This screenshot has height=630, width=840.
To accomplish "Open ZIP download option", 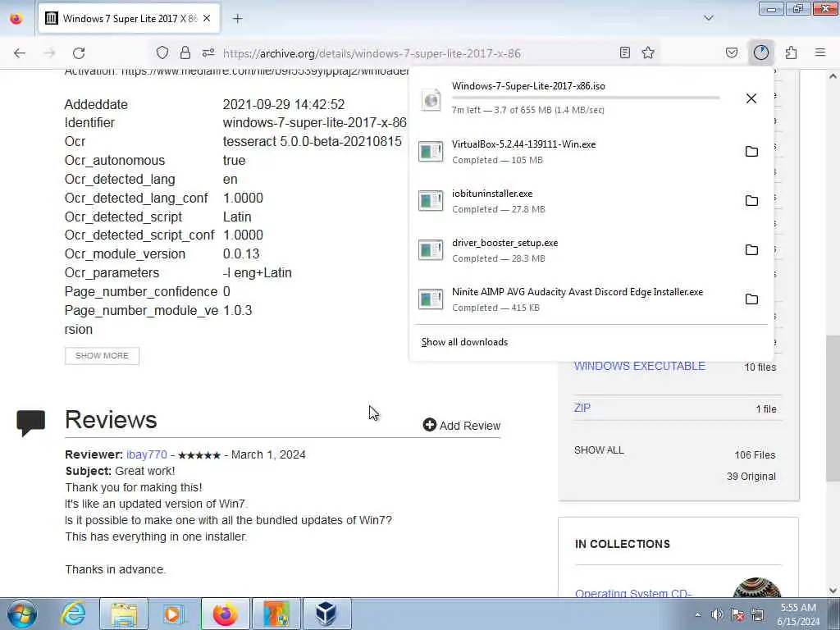I will (x=582, y=408).
